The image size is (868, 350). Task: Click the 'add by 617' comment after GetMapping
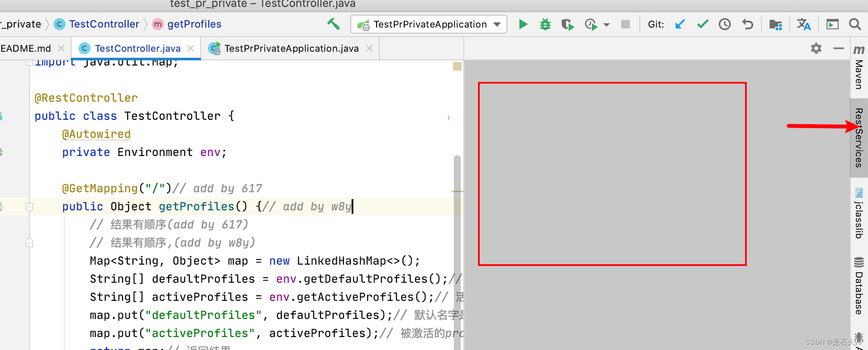217,188
